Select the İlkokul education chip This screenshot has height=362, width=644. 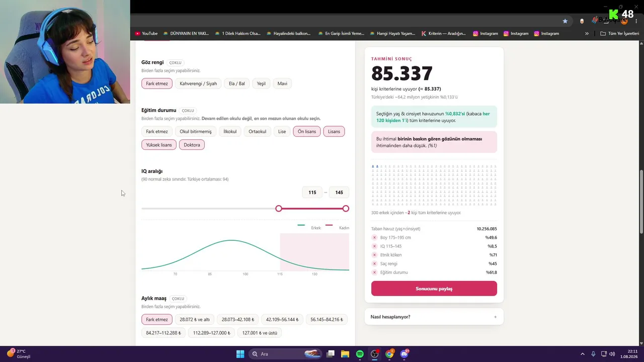click(x=230, y=132)
